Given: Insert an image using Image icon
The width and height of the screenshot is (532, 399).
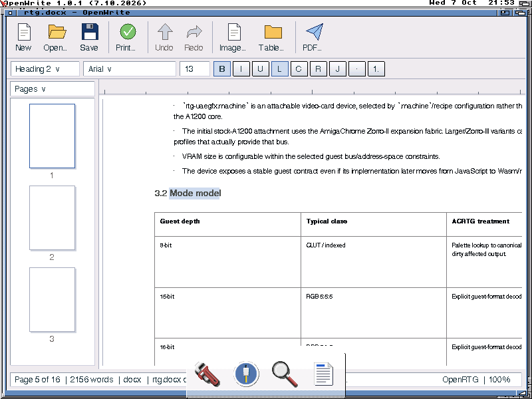Looking at the screenshot, I should click(x=233, y=37).
